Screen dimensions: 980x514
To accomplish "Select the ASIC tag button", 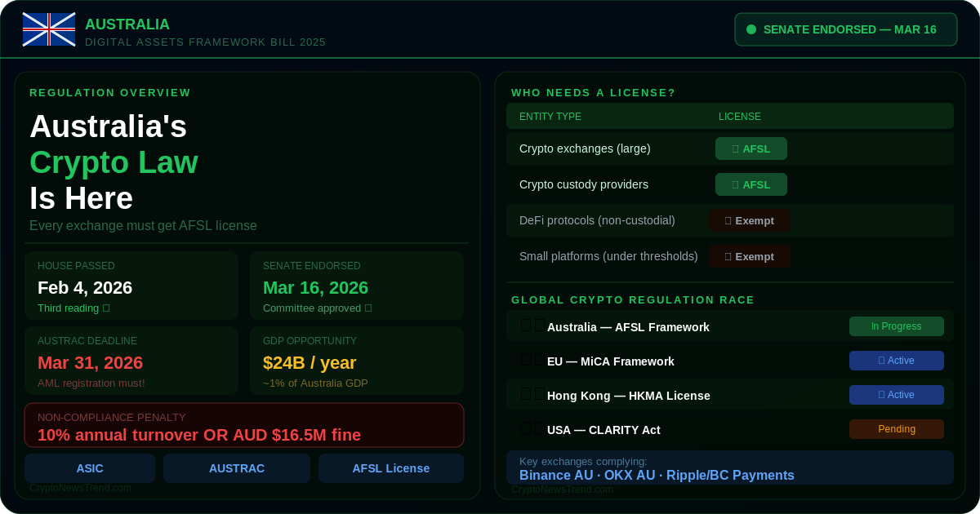I will (90, 468).
